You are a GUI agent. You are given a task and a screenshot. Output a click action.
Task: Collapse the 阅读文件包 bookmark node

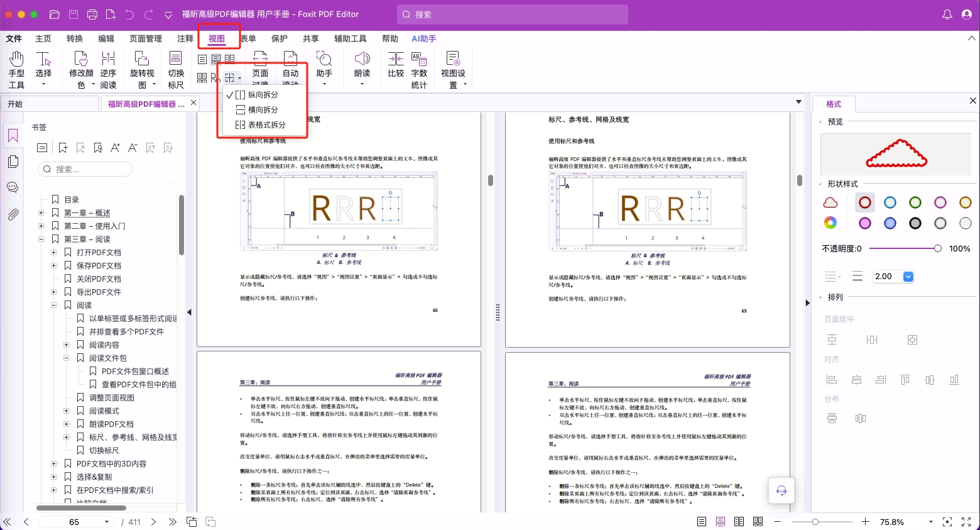click(67, 358)
